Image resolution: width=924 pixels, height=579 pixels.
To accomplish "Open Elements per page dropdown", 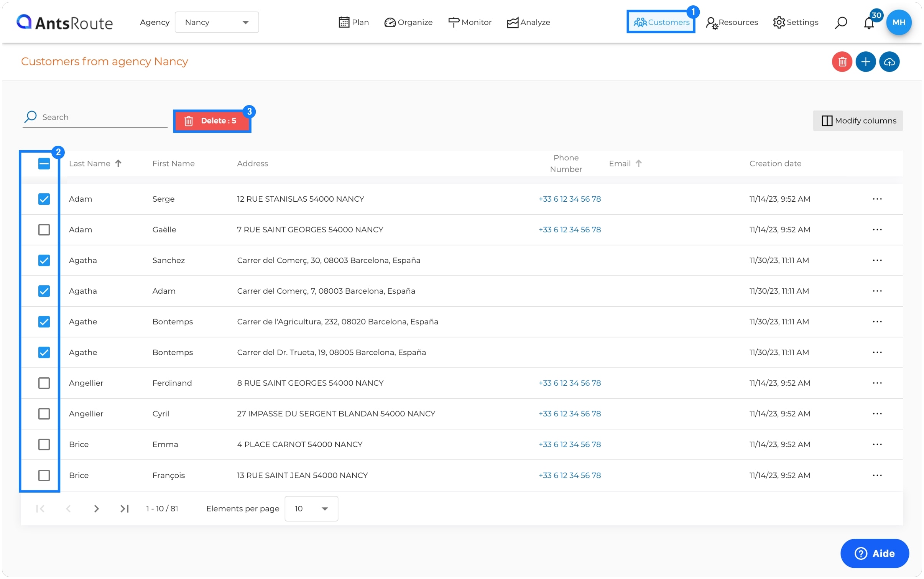I will click(311, 509).
